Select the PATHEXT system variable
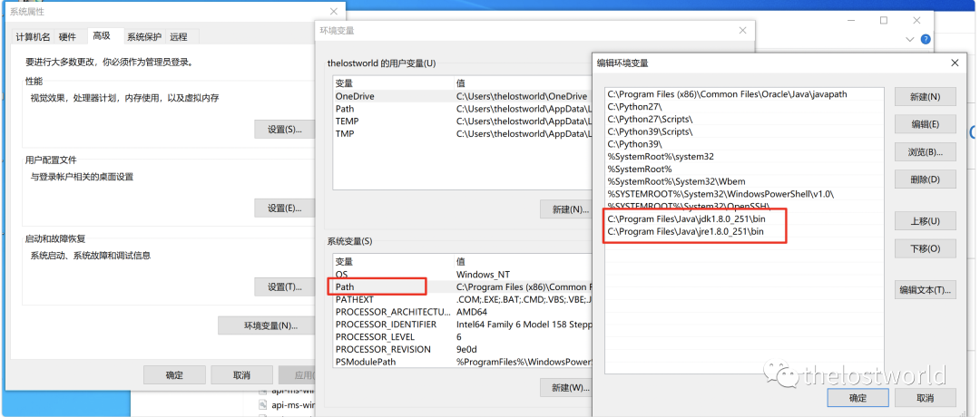 pos(463,300)
